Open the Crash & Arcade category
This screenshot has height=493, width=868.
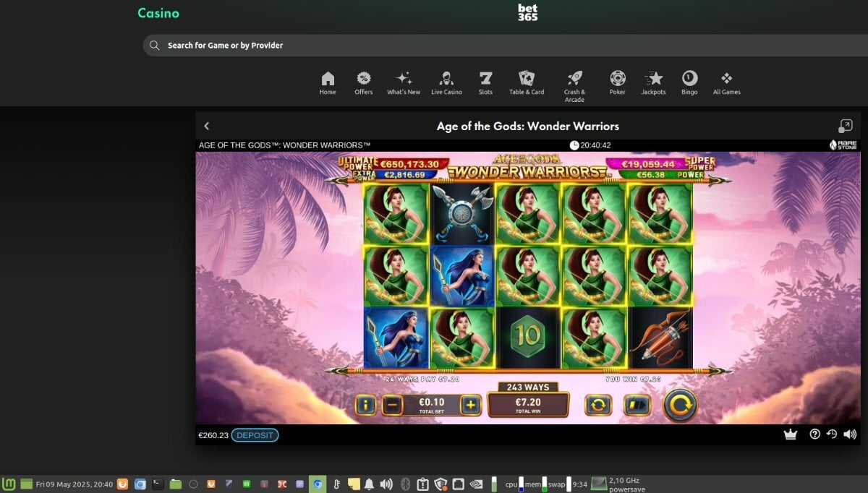pyautogui.click(x=574, y=87)
